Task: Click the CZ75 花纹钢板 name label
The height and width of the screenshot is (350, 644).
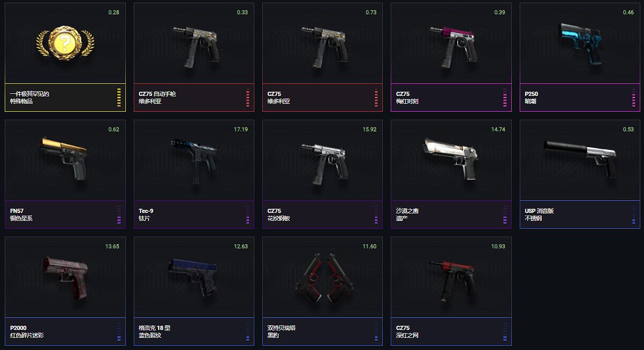Action: click(279, 215)
